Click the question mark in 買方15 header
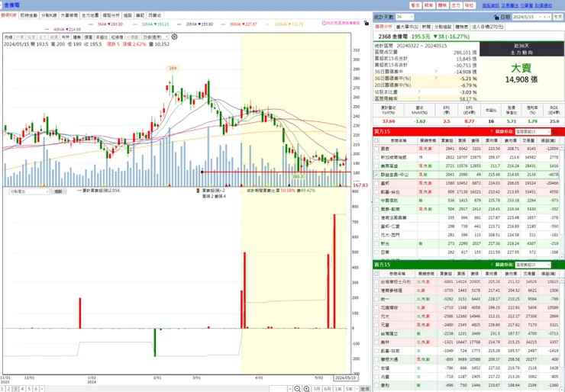Image resolution: width=565 pixels, height=392 pixels. [492, 132]
